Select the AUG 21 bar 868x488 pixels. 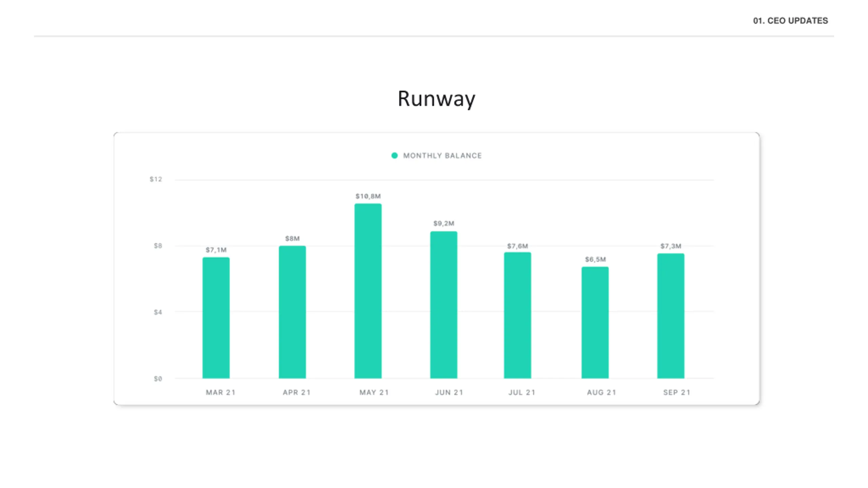coord(595,322)
